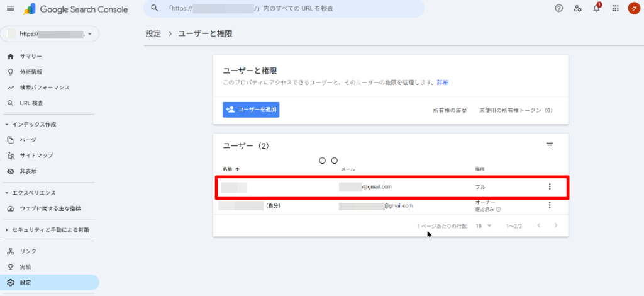Click the 詳細 link
644x296 pixels.
[443, 83]
